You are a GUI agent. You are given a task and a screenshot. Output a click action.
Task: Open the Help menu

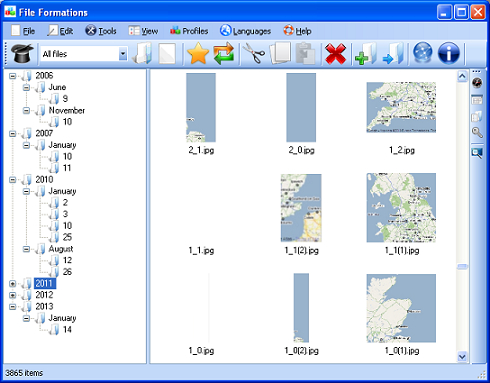tap(297, 31)
